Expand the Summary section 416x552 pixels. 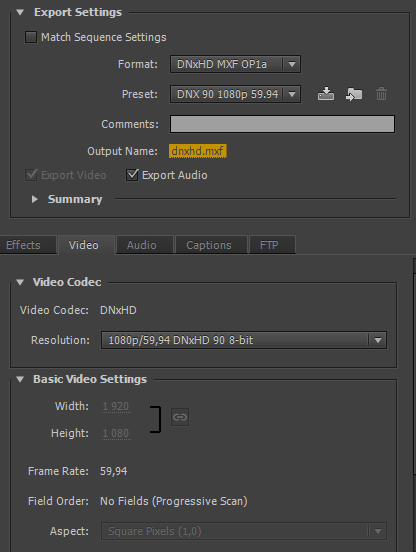pos(34,199)
